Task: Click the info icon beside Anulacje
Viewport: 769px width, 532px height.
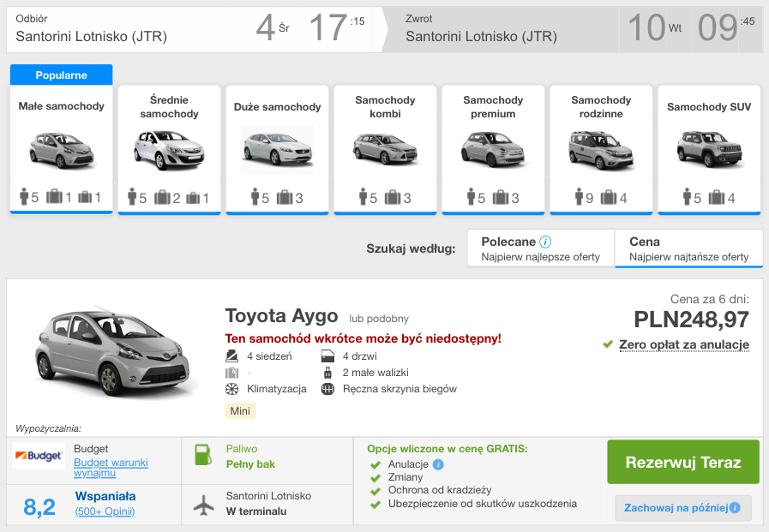Action: click(438, 464)
